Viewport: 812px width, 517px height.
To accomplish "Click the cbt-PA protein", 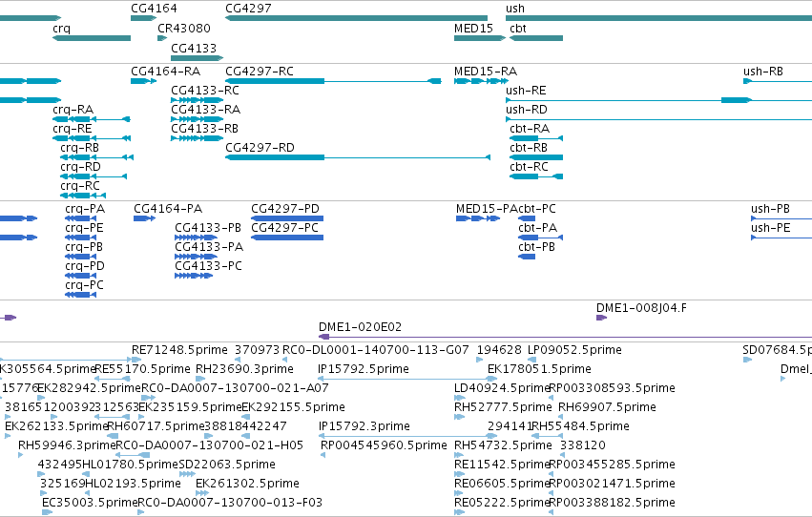I will click(x=541, y=238).
